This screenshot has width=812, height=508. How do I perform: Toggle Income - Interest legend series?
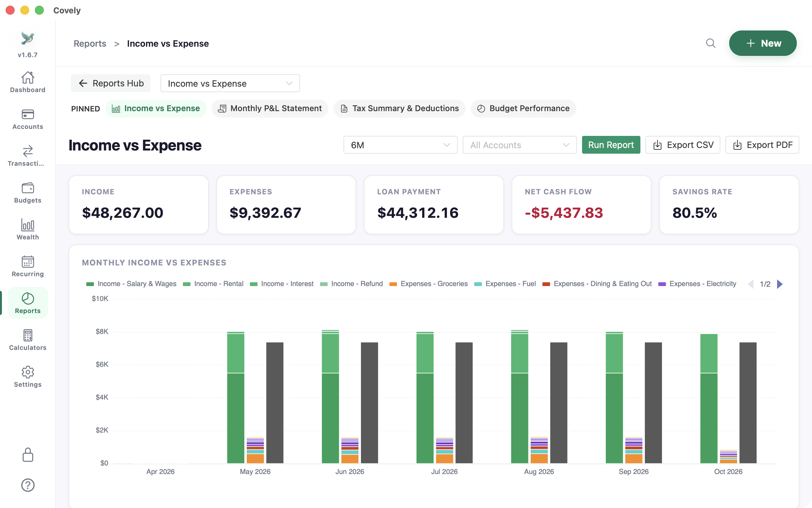(x=282, y=284)
